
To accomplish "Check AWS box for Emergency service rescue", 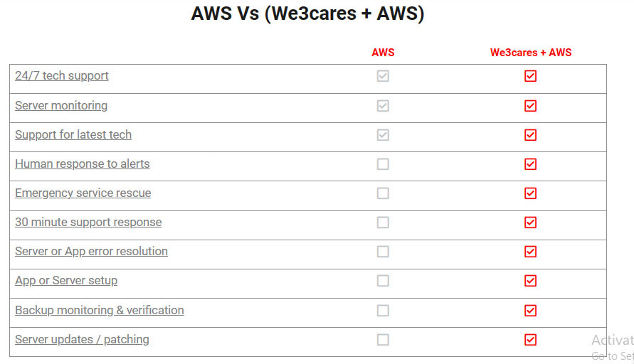I will (x=383, y=193).
